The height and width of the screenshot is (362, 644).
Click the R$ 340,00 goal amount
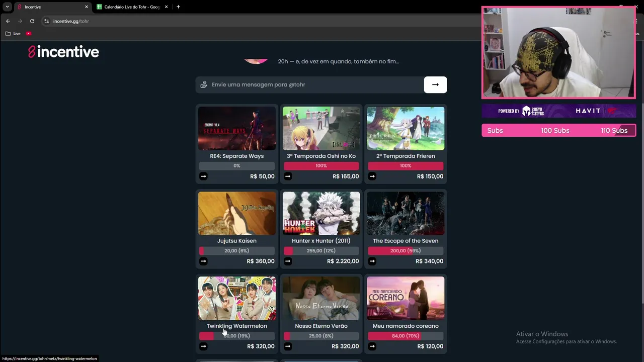(430, 261)
